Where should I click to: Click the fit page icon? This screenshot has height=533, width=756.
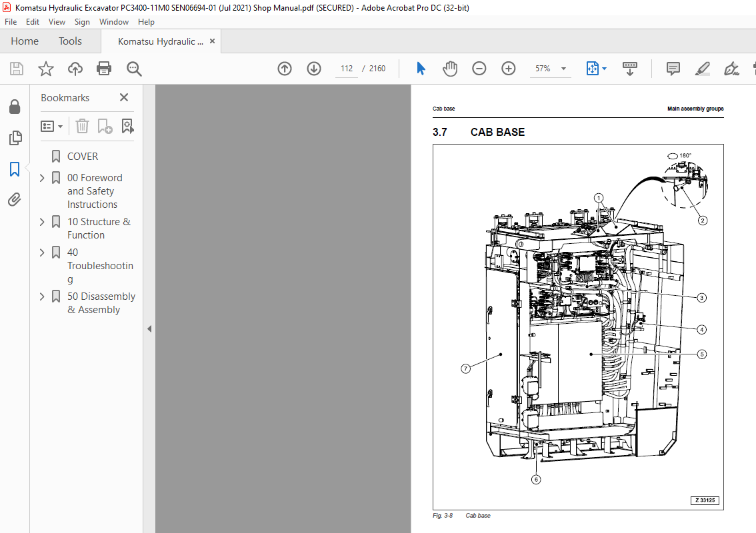tap(592, 69)
